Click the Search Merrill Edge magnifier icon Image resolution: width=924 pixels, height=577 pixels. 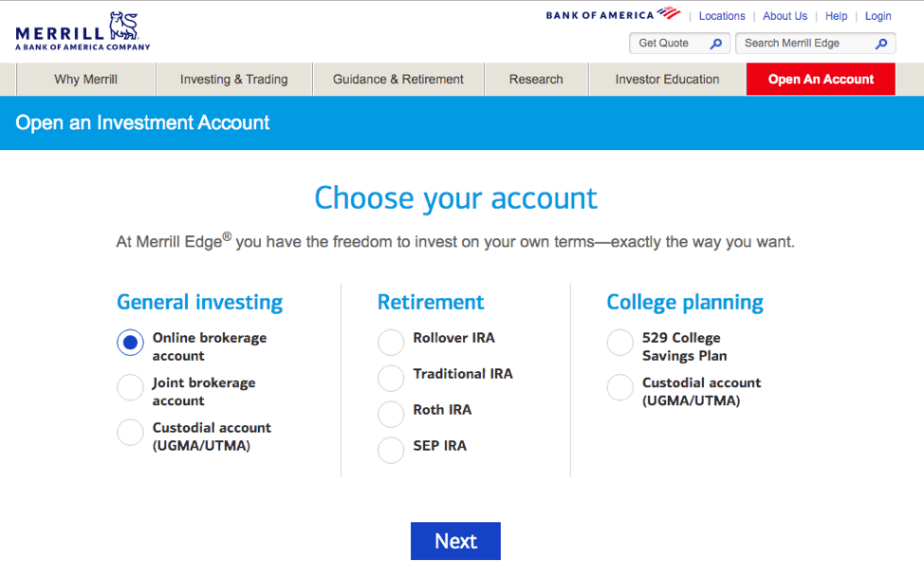click(881, 44)
